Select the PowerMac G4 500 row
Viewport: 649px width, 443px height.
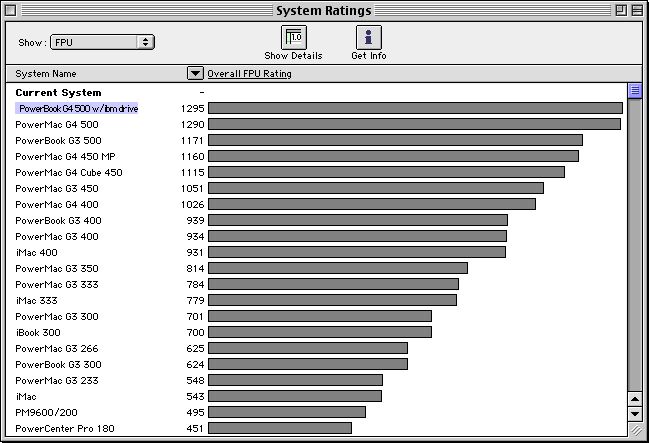click(x=317, y=125)
